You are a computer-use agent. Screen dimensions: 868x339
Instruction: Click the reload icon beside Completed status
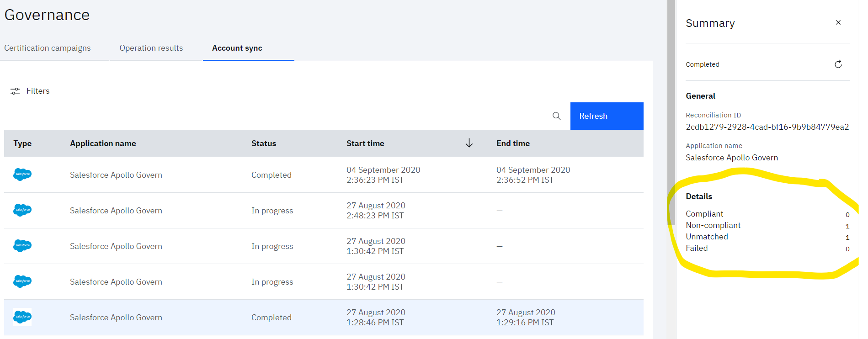(x=838, y=64)
